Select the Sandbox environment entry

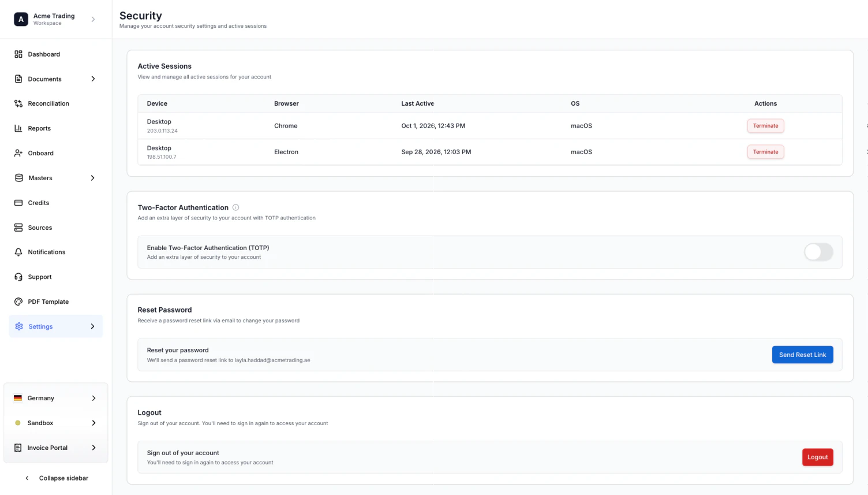[56, 423]
